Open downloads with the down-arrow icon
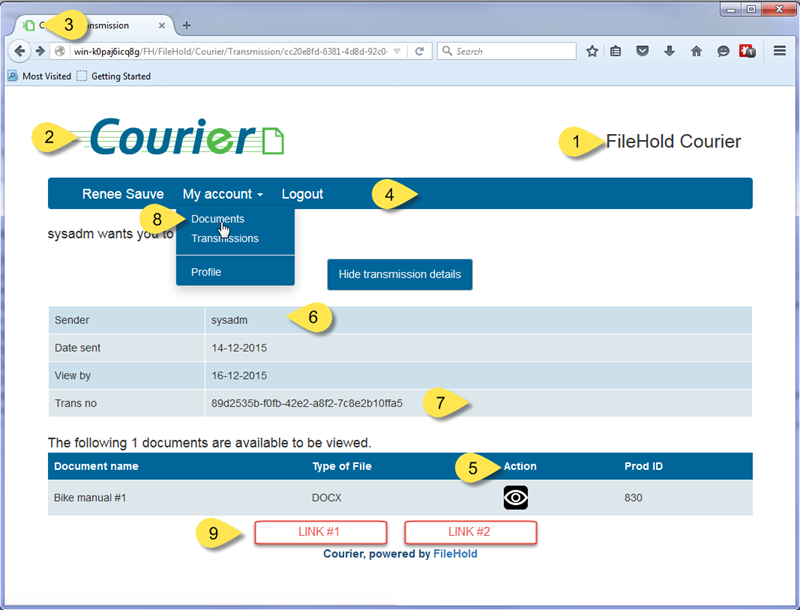Viewport: 800px width, 610px height. coord(669,50)
